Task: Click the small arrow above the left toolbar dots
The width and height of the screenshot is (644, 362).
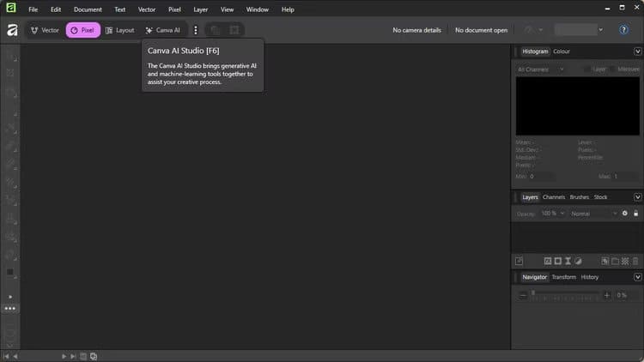Action: pos(10,297)
